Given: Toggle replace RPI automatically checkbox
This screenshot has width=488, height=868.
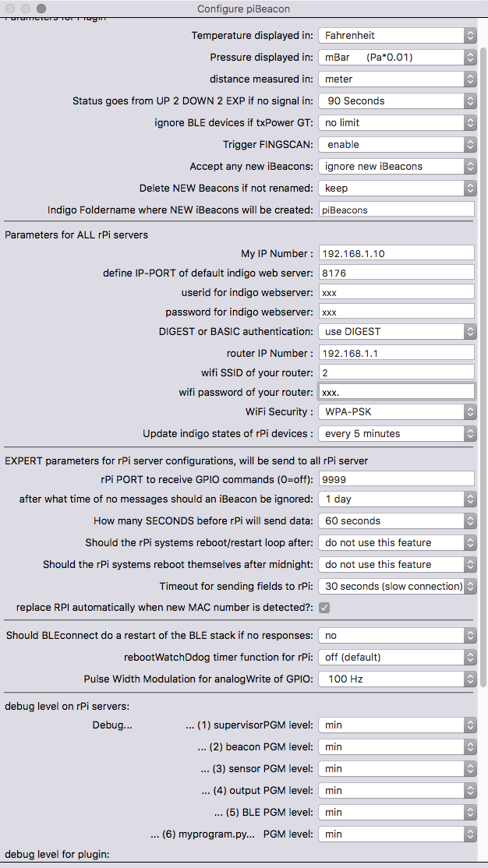Looking at the screenshot, I should point(324,608).
